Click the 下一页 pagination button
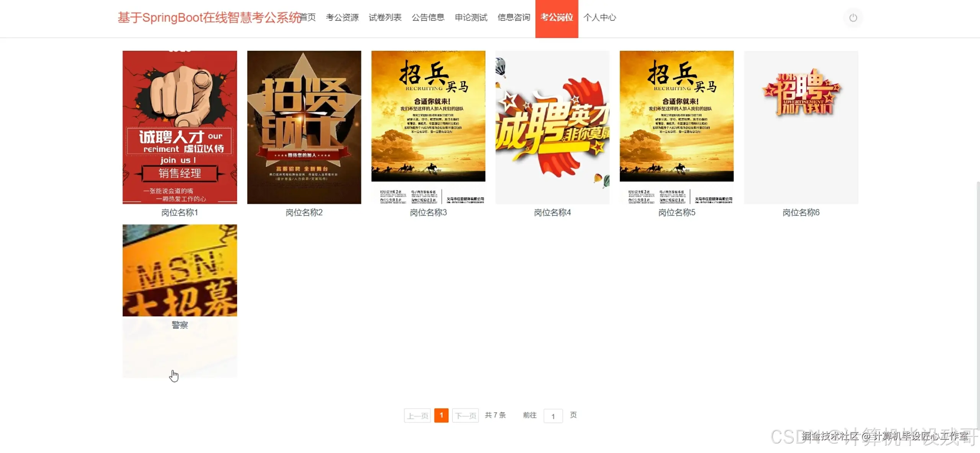The width and height of the screenshot is (980, 453). tap(465, 416)
